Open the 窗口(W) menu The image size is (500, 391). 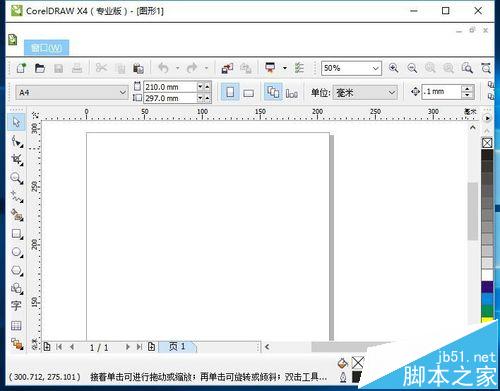[x=46, y=48]
